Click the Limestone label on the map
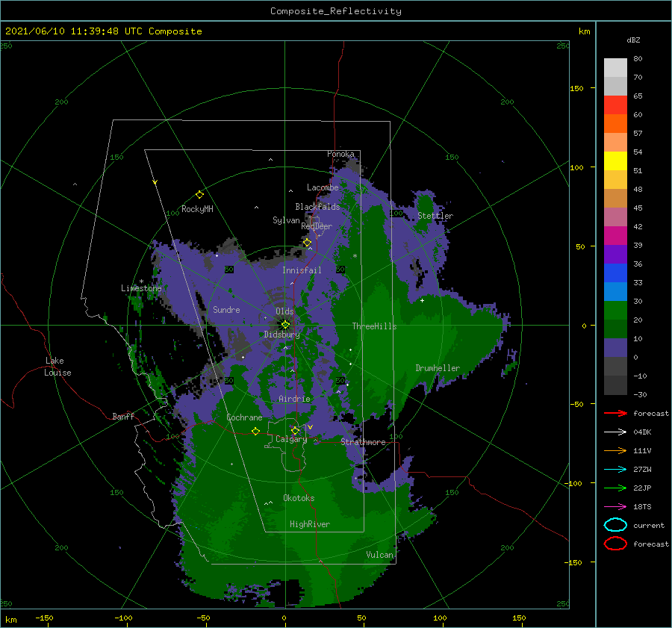The height and width of the screenshot is (628, 672). [141, 288]
